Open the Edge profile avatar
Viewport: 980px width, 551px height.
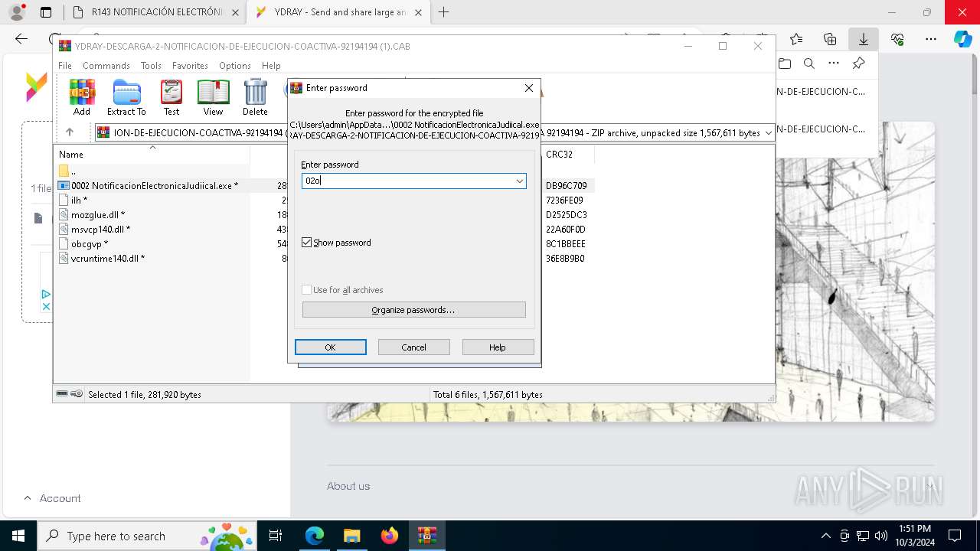(x=17, y=12)
